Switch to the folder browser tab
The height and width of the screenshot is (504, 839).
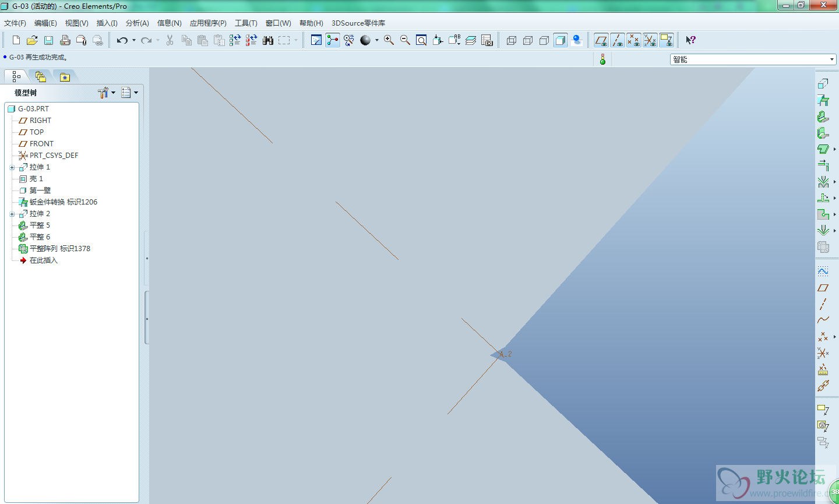[x=40, y=76]
